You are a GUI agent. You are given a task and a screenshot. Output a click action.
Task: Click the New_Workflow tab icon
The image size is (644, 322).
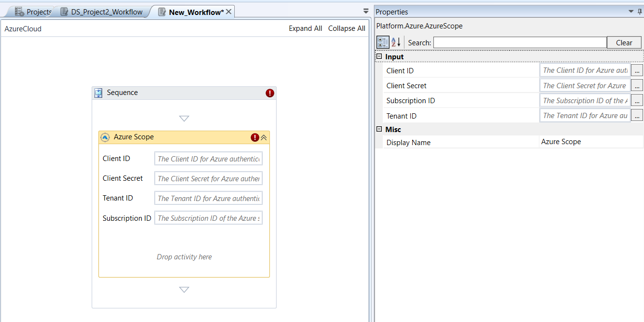(162, 12)
